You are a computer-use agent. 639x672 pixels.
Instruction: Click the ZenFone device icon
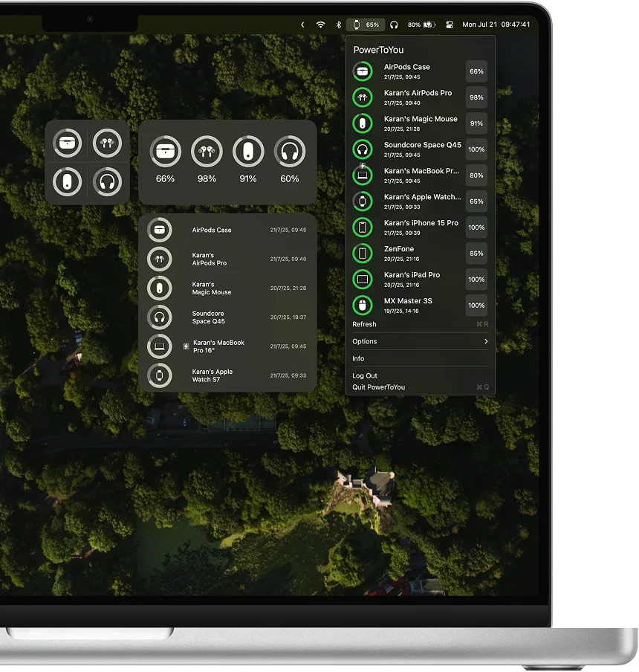(x=363, y=253)
